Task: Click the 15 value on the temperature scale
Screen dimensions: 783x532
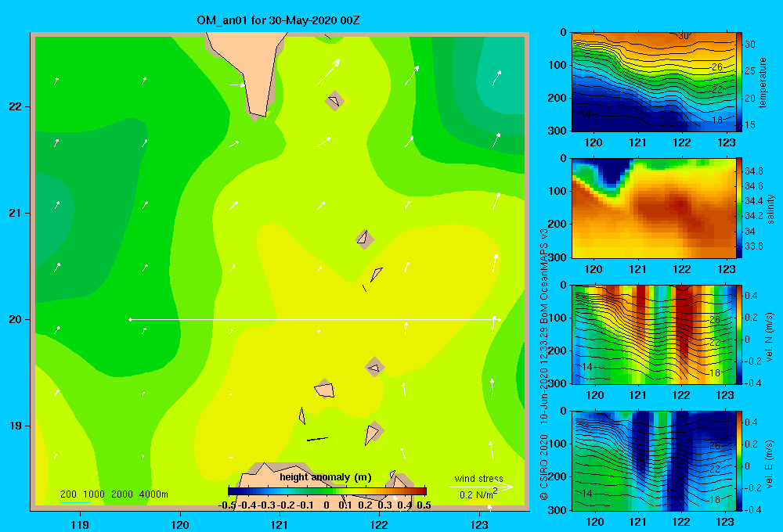Action: click(750, 124)
